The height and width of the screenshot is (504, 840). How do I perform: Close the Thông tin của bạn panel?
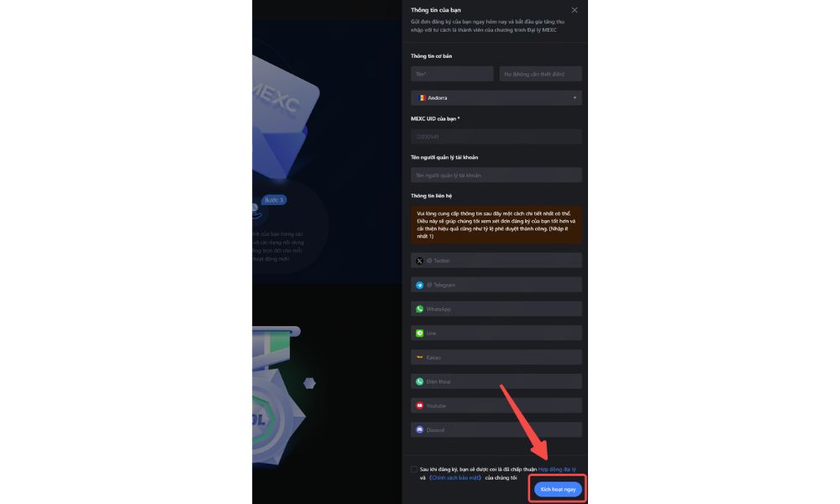click(575, 10)
